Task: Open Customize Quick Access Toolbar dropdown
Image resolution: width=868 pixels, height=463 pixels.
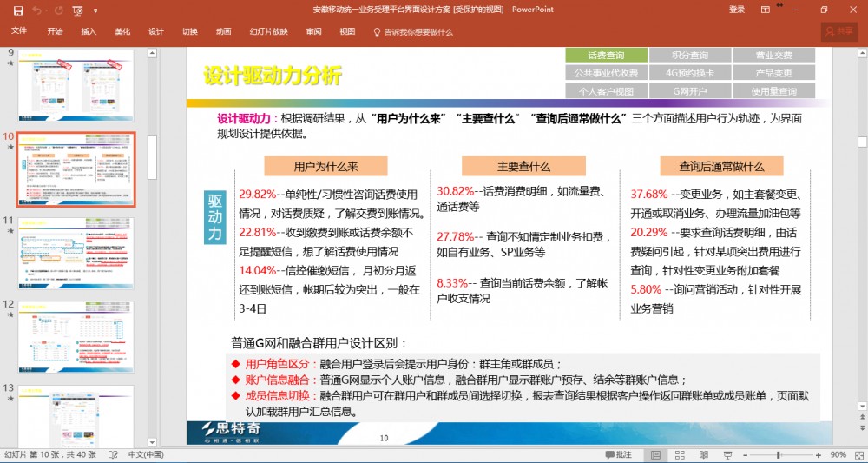Action: [95, 10]
